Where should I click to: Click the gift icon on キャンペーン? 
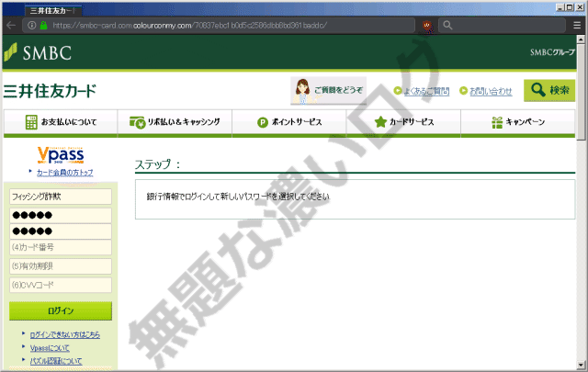pos(497,122)
